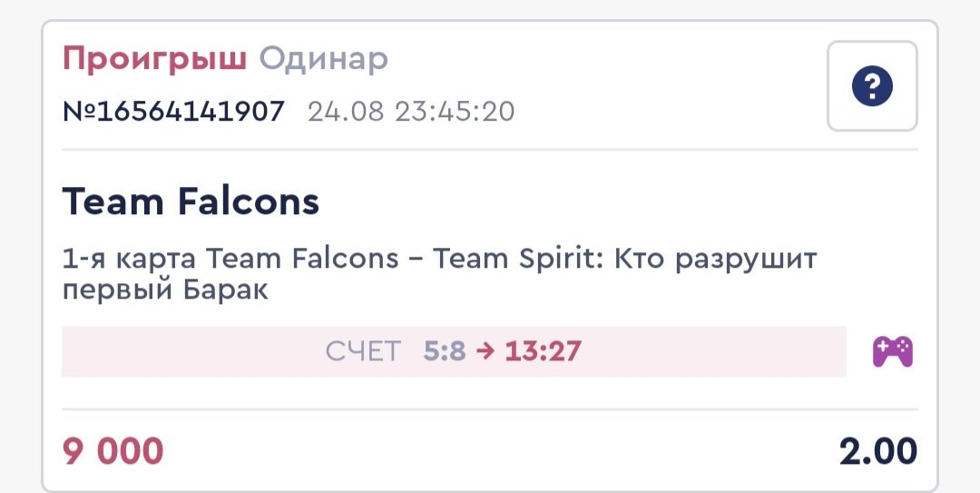This screenshot has width=980, height=493.
Task: Click the "Проигрыш" bet status label
Action: pos(154,59)
